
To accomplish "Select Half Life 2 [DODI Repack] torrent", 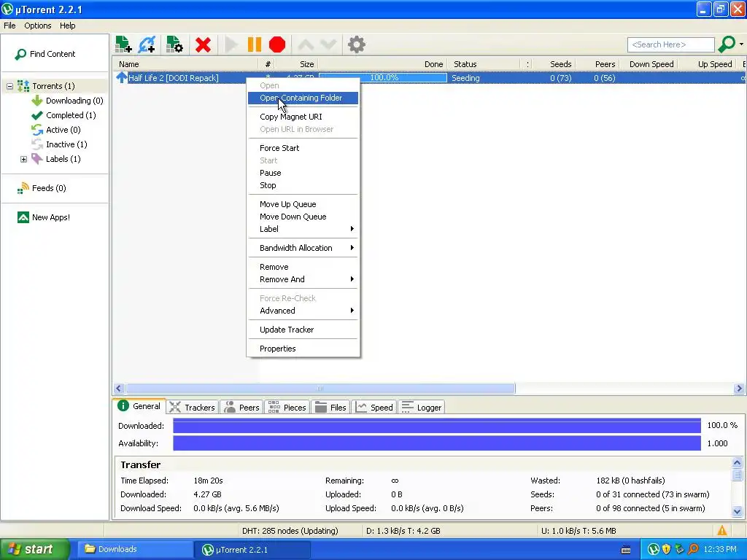I will (174, 78).
